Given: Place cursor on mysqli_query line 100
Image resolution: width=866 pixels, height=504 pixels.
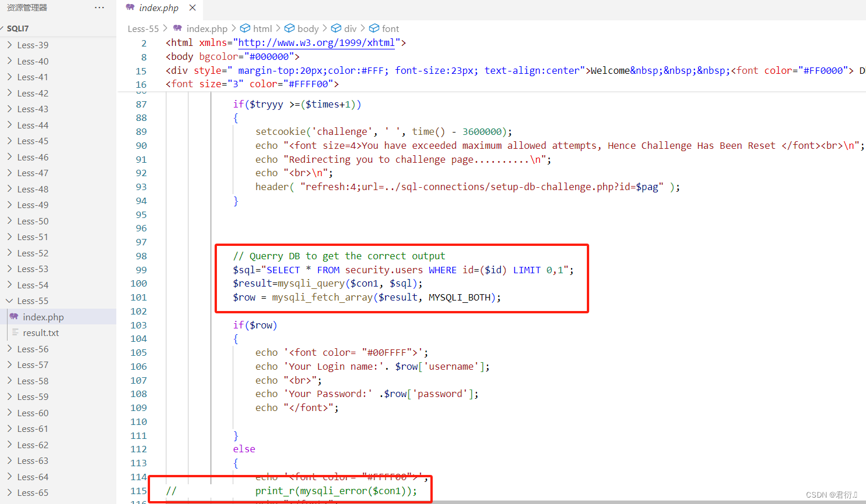Looking at the screenshot, I should click(x=327, y=284).
